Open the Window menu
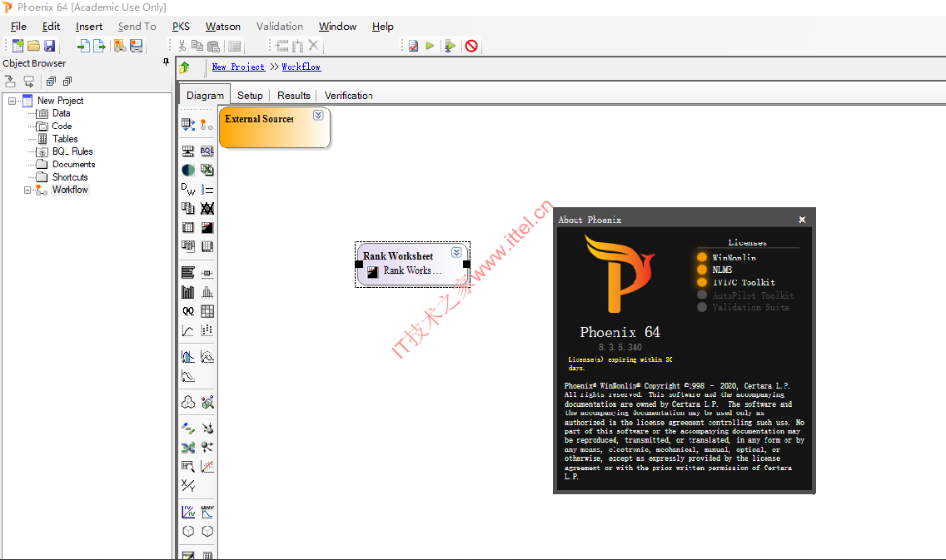 tap(337, 27)
